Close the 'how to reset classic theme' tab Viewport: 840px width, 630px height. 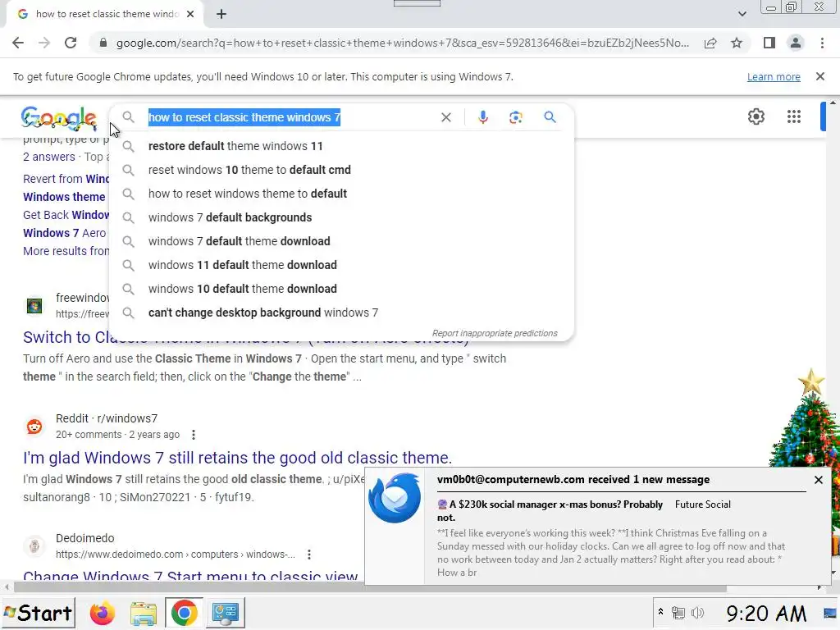[x=190, y=14]
